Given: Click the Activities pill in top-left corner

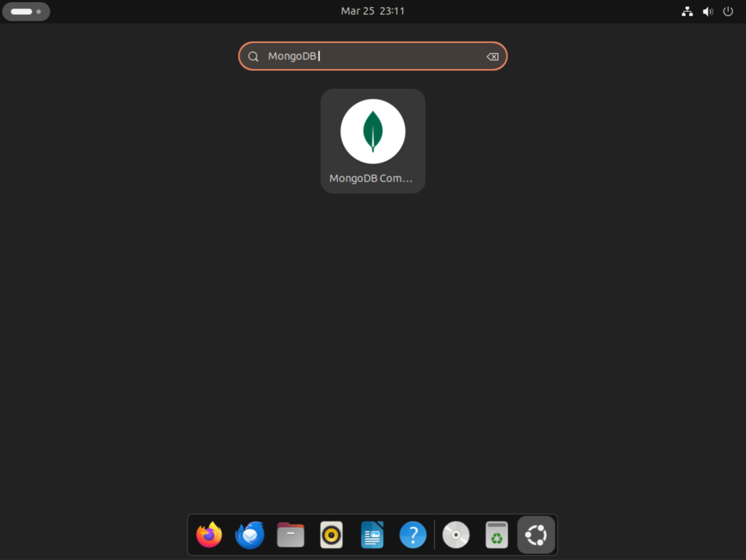Looking at the screenshot, I should coord(20,11).
